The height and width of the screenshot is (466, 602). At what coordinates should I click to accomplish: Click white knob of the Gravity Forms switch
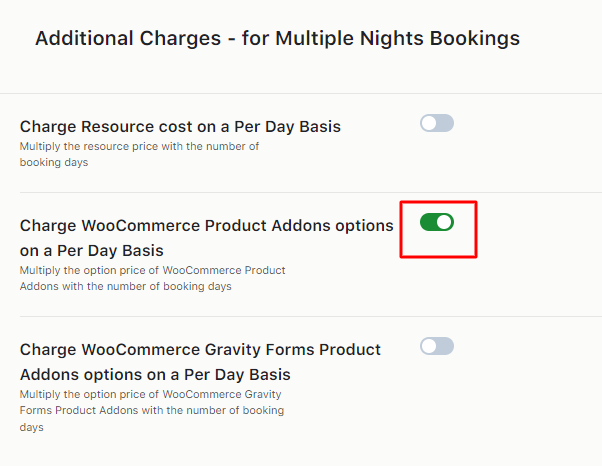click(429, 346)
